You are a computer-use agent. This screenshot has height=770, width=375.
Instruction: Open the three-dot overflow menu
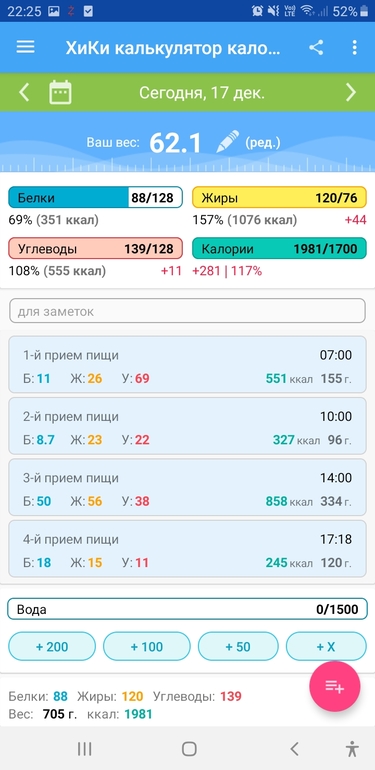pyautogui.click(x=354, y=47)
